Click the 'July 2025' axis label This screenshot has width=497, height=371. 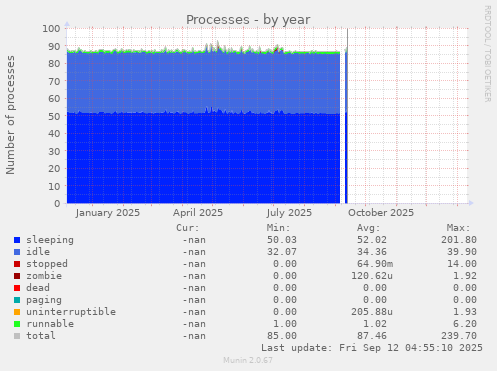pos(289,213)
